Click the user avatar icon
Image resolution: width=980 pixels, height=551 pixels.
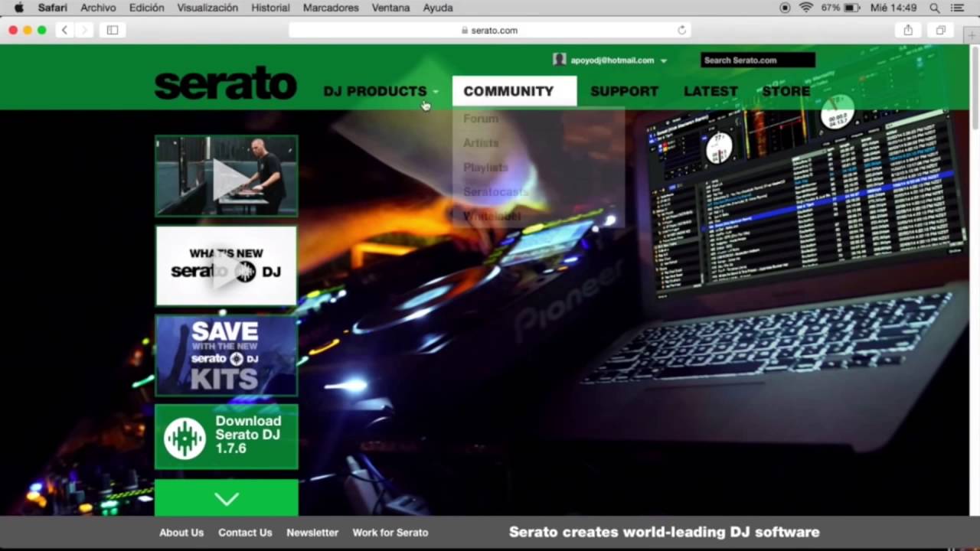tap(560, 60)
